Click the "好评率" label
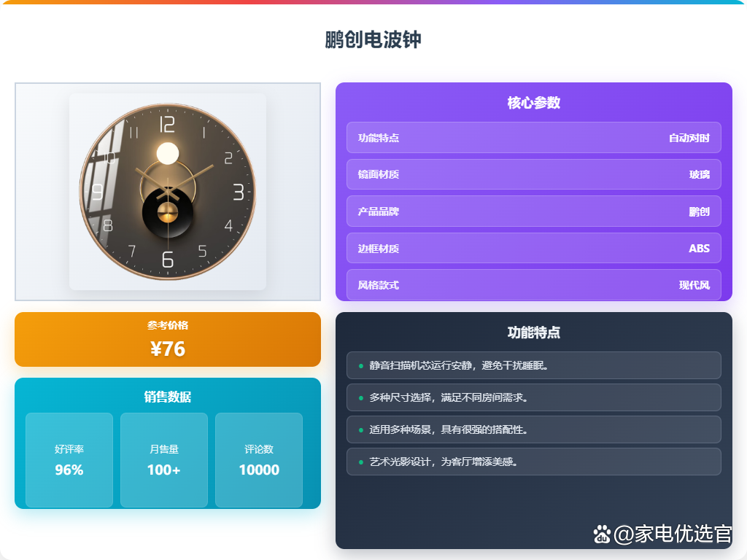The width and height of the screenshot is (747, 560). (69, 449)
